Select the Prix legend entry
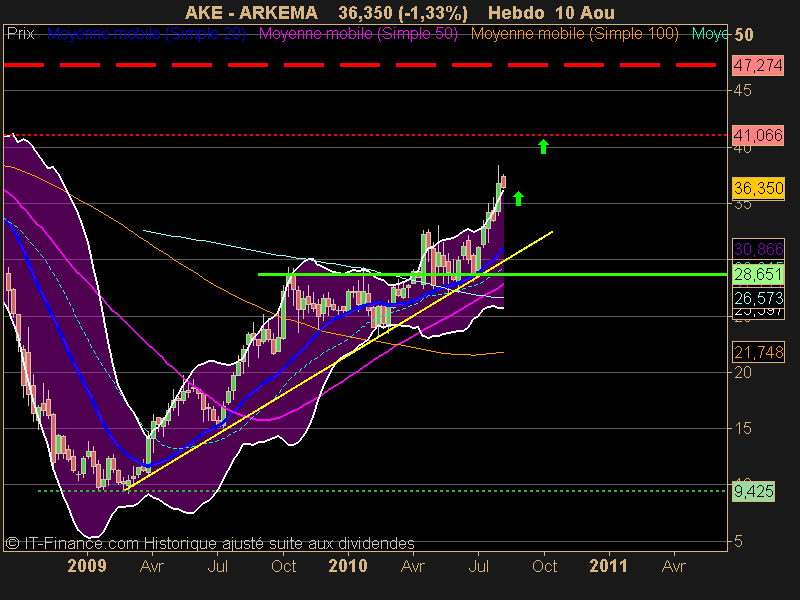800x600 pixels. [20, 34]
